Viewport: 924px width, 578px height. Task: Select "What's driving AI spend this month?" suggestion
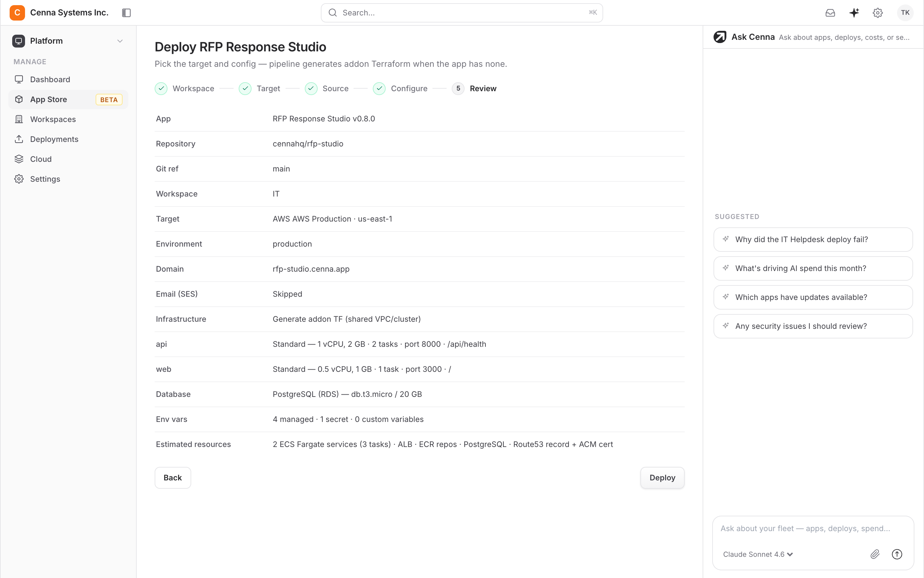813,268
